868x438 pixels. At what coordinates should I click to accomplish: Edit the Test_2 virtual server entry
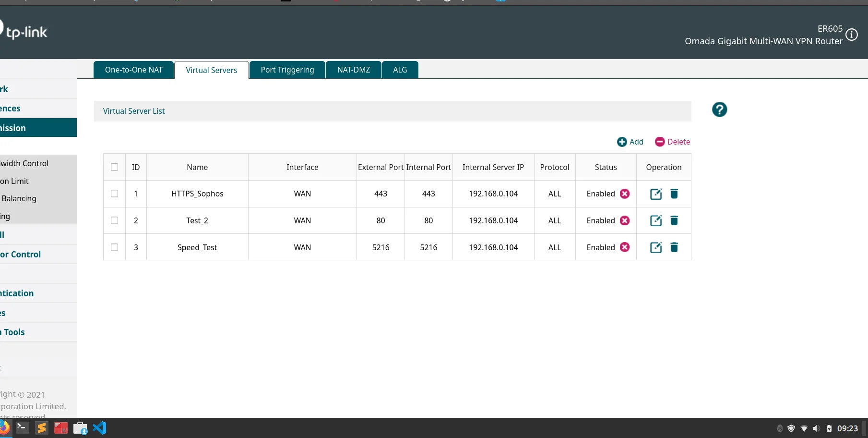click(x=656, y=220)
